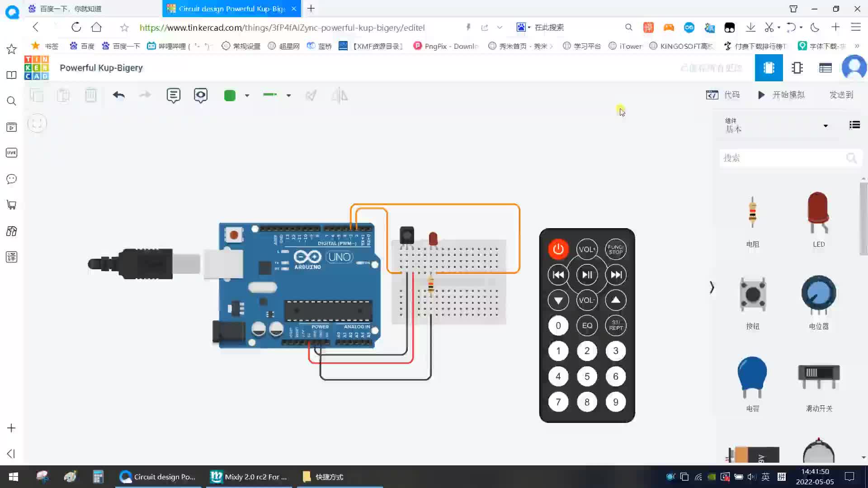Open the 组件 基本 components dropdown
The image size is (868, 488).
[777, 126]
